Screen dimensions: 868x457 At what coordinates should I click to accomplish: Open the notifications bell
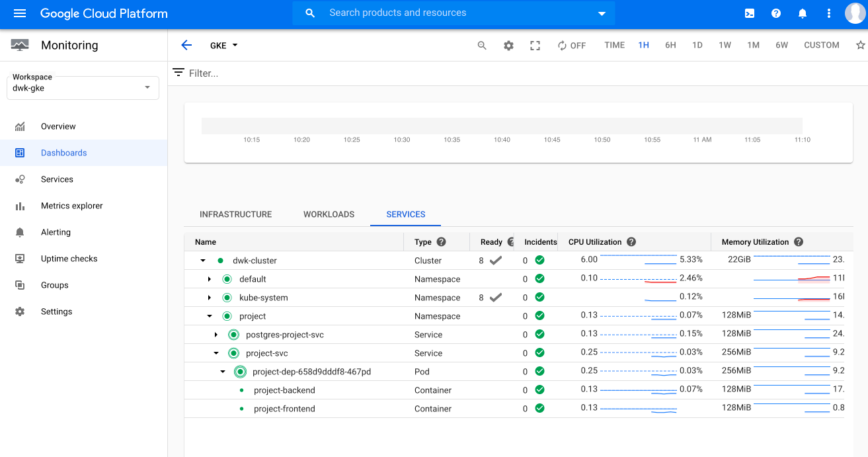(803, 13)
